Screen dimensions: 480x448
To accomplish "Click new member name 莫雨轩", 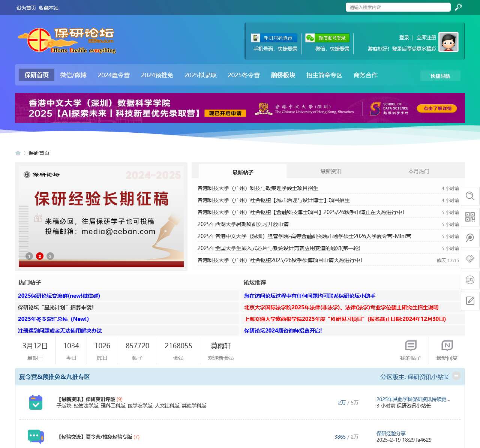I will 221,346.
